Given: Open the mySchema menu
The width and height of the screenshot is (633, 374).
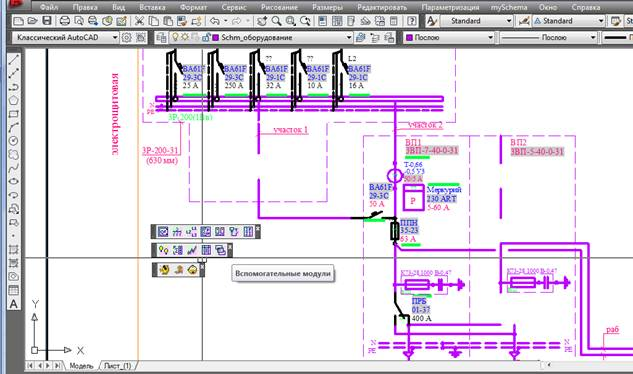Looking at the screenshot, I should [x=509, y=7].
